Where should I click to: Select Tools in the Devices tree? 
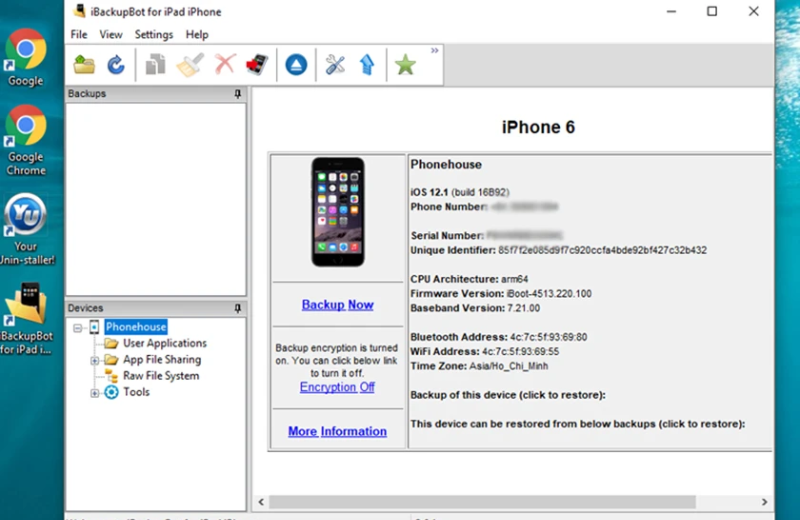(x=136, y=392)
